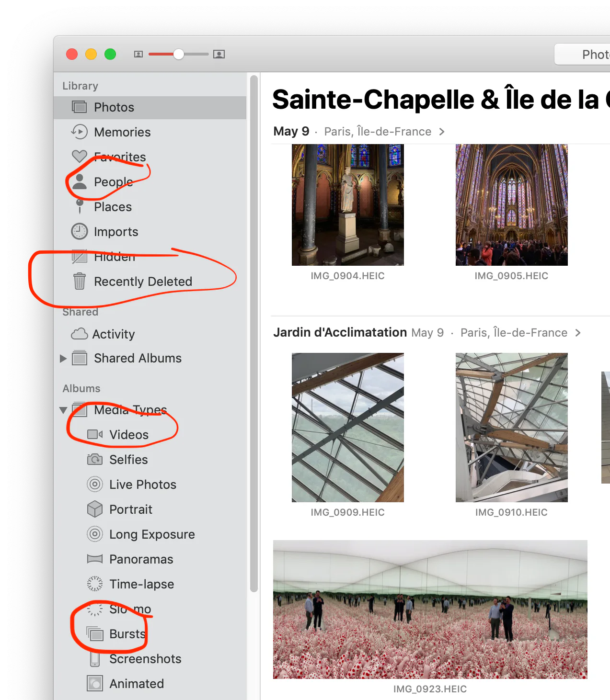This screenshot has width=610, height=700.
Task: Open the Imports clock icon
Action: pos(80,231)
